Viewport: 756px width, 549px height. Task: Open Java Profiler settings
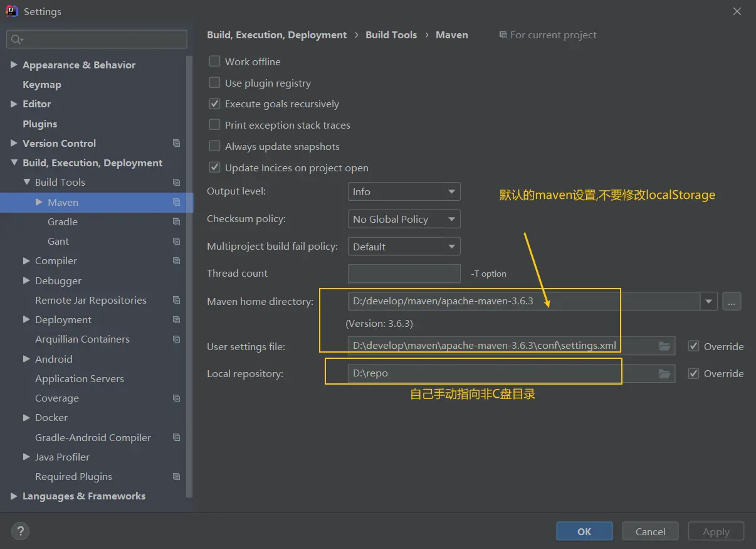62,457
